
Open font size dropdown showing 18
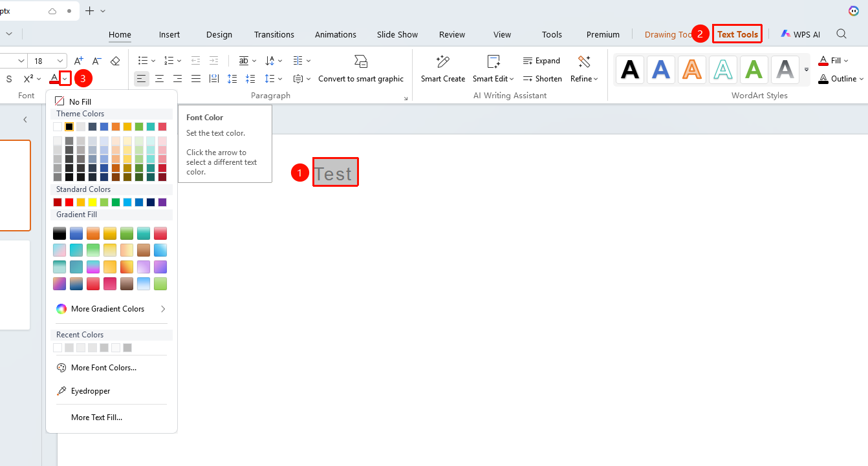pos(61,61)
